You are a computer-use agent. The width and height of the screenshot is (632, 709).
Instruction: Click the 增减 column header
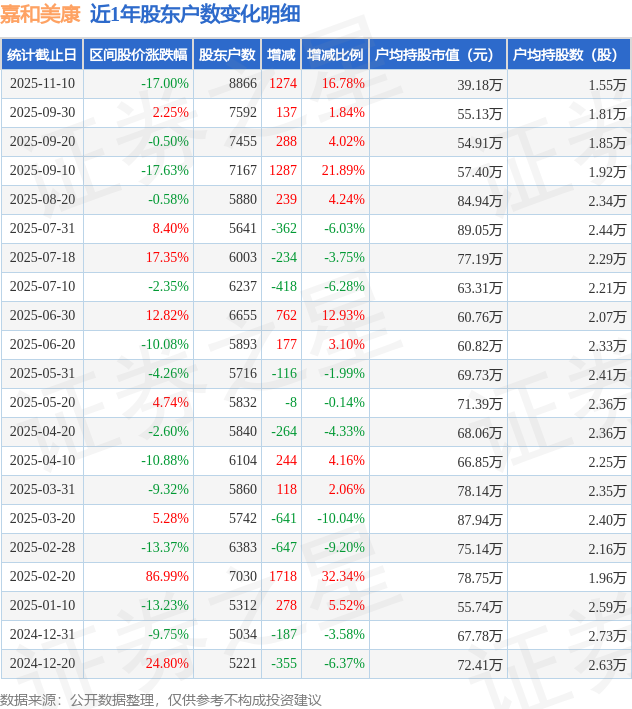click(x=281, y=54)
